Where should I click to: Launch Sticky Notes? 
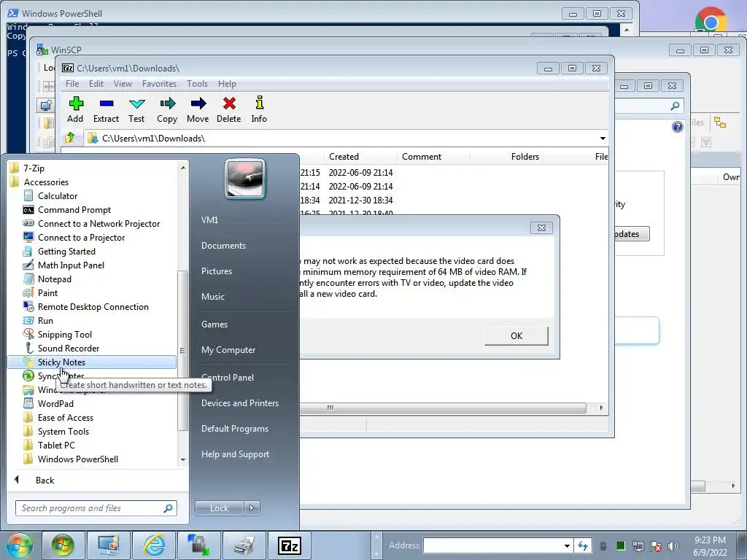click(91, 362)
